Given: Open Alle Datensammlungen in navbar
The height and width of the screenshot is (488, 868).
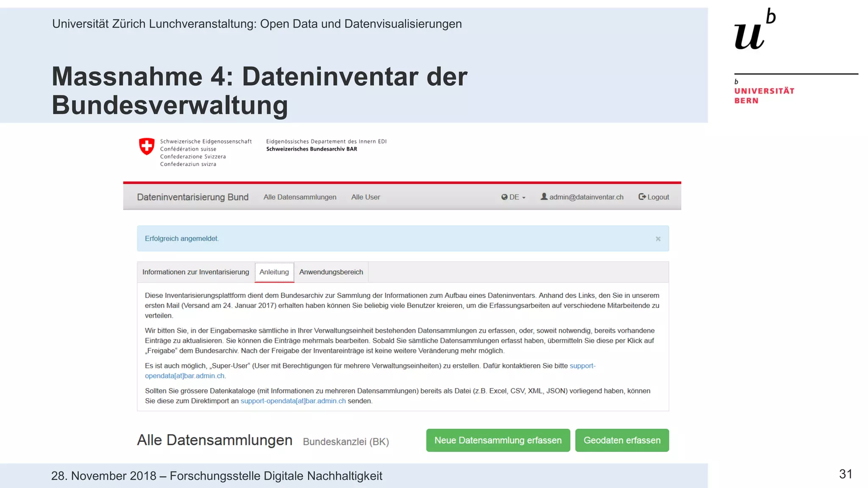Looking at the screenshot, I should pos(300,197).
